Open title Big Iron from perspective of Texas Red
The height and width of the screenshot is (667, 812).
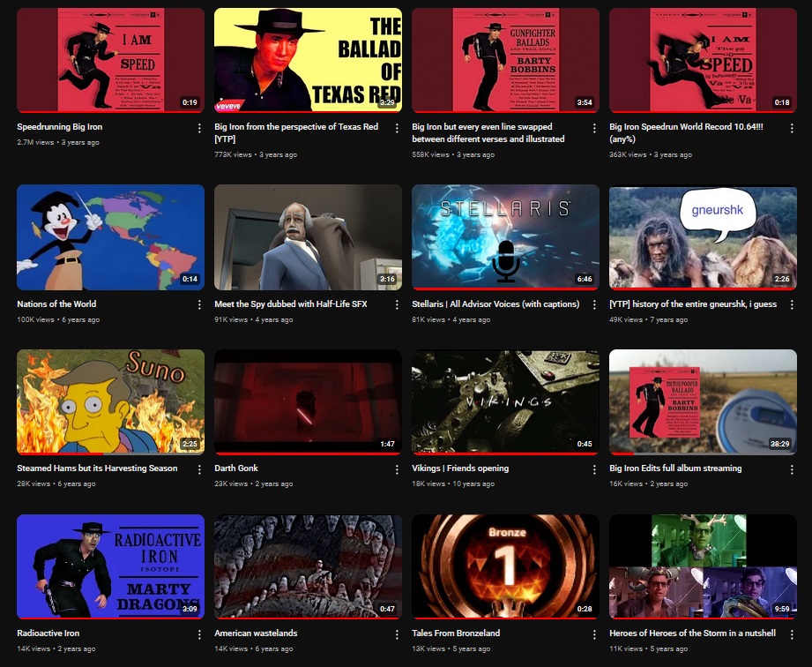tap(296, 132)
